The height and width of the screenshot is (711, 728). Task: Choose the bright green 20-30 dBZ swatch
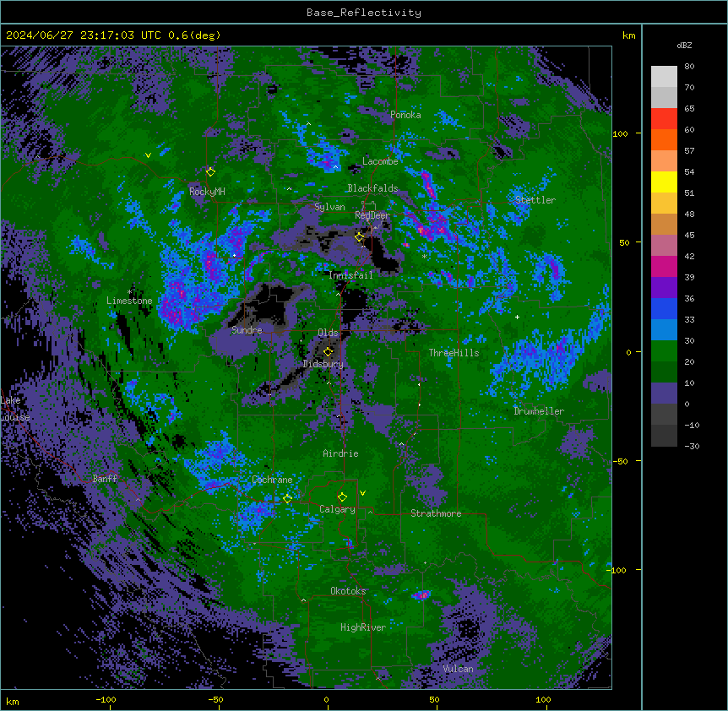[x=664, y=351]
